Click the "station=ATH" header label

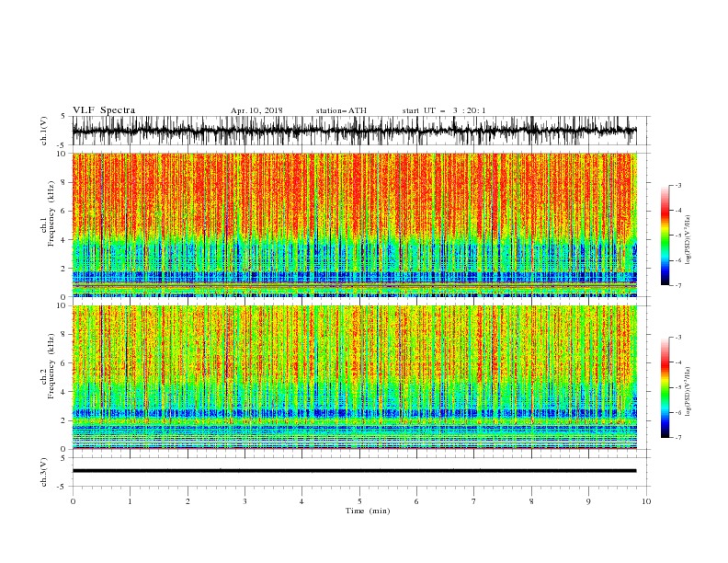341,110
